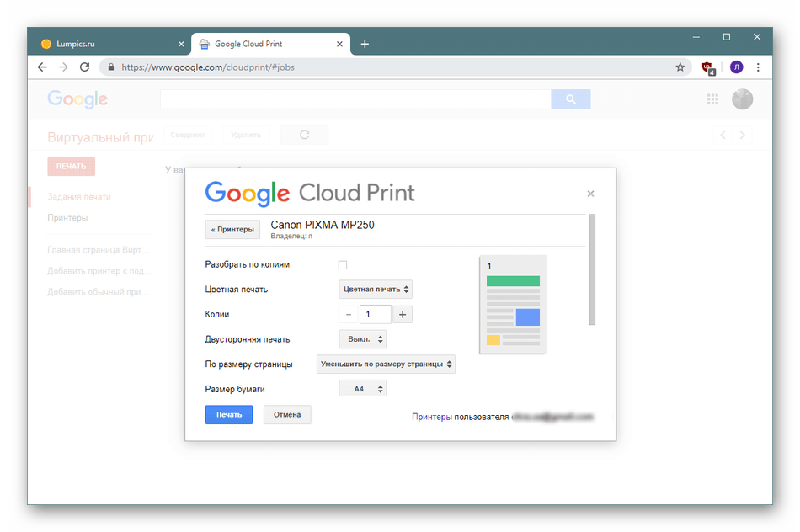Decrease copies with the minus button
Image resolution: width=800 pixels, height=532 pixels.
tap(349, 314)
